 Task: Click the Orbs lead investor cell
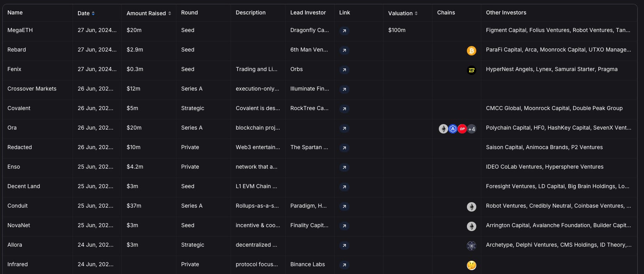coord(296,69)
